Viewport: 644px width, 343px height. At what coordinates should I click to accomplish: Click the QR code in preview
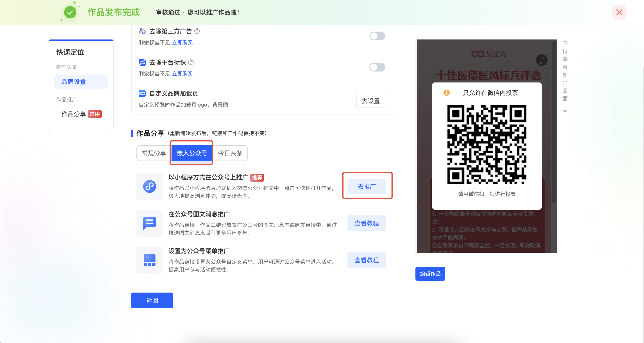click(x=487, y=145)
